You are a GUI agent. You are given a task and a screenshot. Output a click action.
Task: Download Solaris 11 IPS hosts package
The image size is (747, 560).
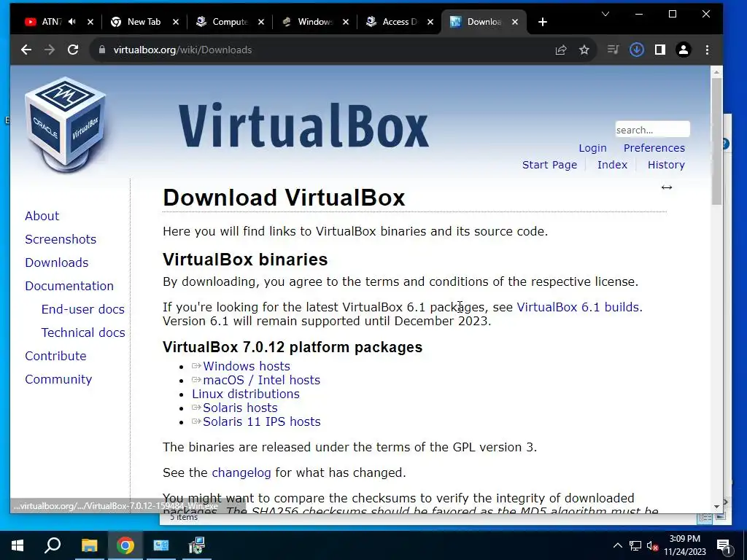point(262,421)
